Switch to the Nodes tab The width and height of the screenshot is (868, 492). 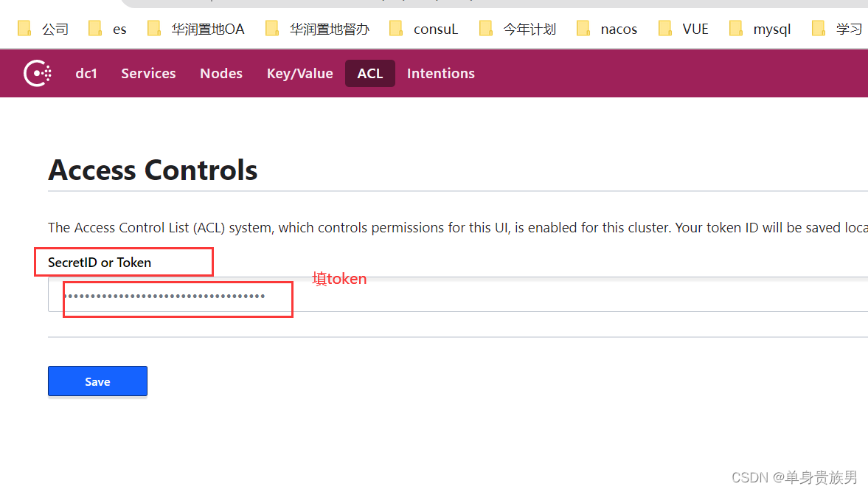(x=221, y=73)
